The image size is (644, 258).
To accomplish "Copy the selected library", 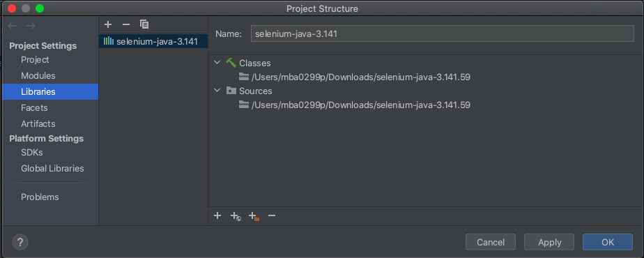I will [144, 24].
